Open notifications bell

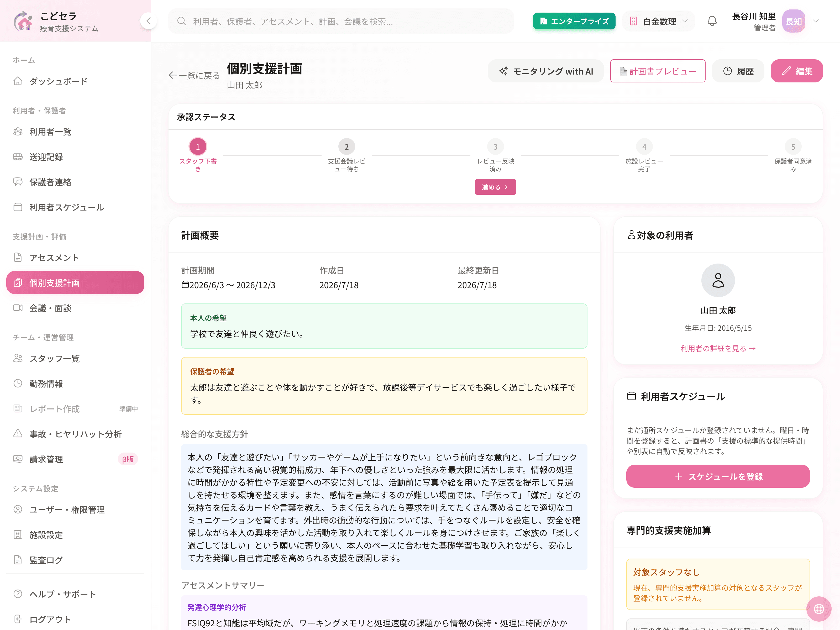point(712,21)
